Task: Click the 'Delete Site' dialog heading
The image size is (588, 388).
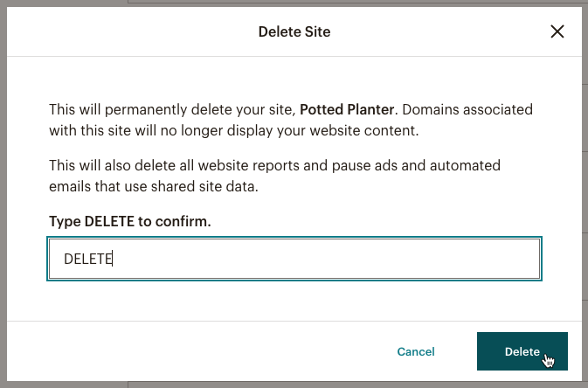Action: point(294,31)
